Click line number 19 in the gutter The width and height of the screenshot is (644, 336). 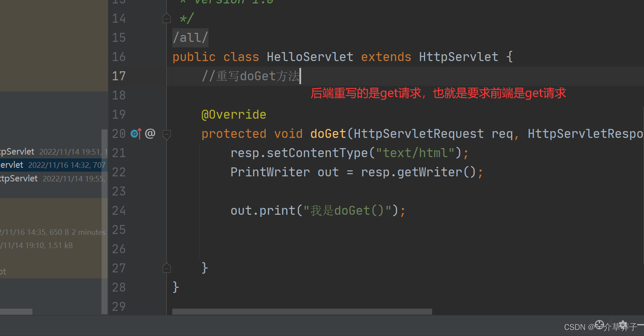(x=119, y=114)
